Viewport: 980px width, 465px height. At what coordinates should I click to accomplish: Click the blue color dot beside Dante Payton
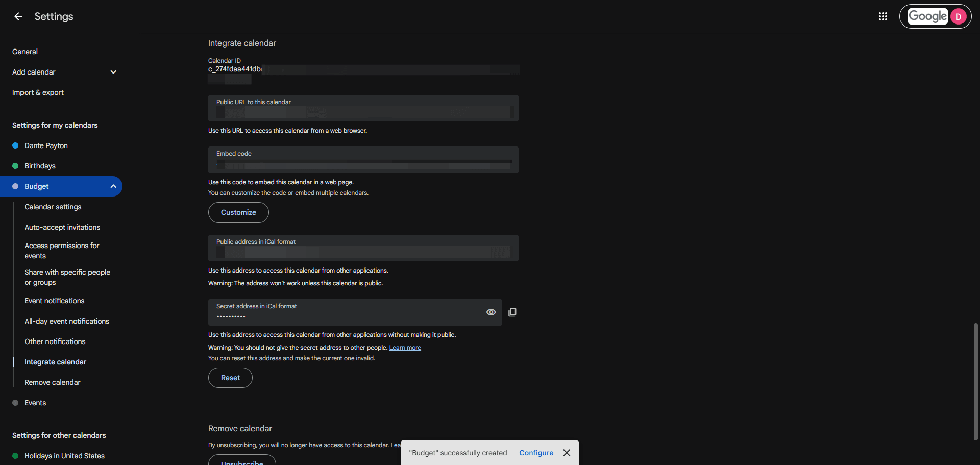15,145
